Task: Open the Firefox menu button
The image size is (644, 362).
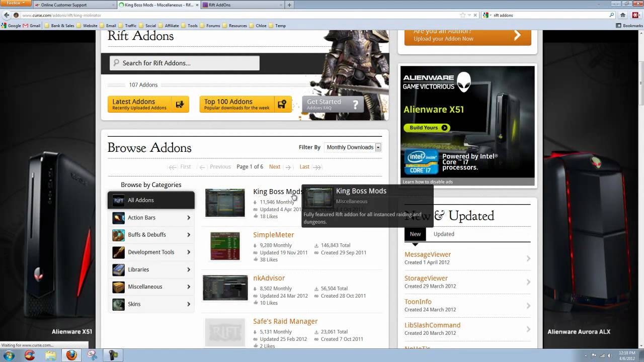Action: [16, 3]
